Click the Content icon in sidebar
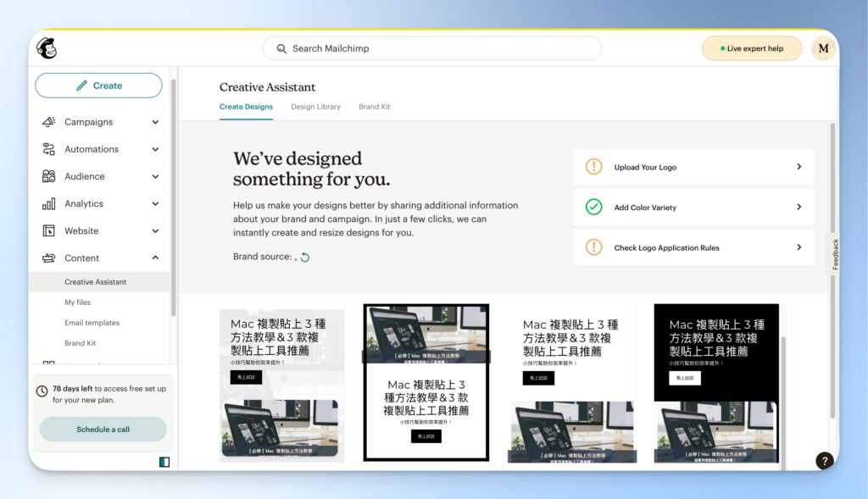The image size is (868, 499). [x=48, y=258]
